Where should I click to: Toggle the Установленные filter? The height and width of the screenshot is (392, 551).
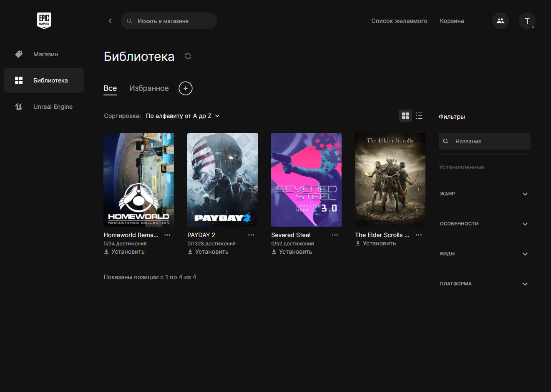click(x=462, y=167)
